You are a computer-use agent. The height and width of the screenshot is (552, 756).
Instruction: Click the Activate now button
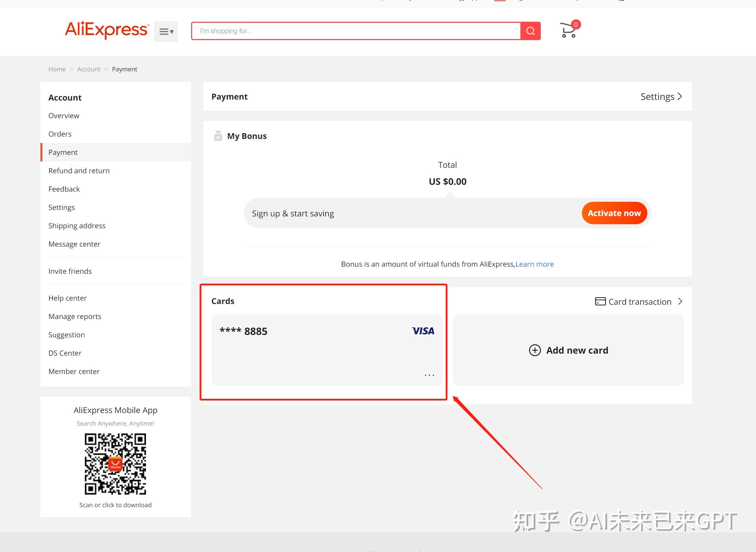click(x=614, y=213)
